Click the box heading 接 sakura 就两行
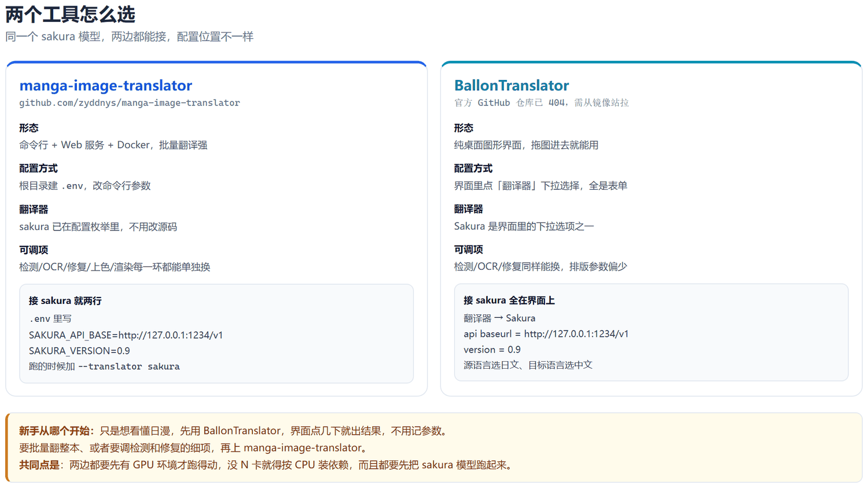Image resolution: width=868 pixels, height=488 pixels. [65, 301]
